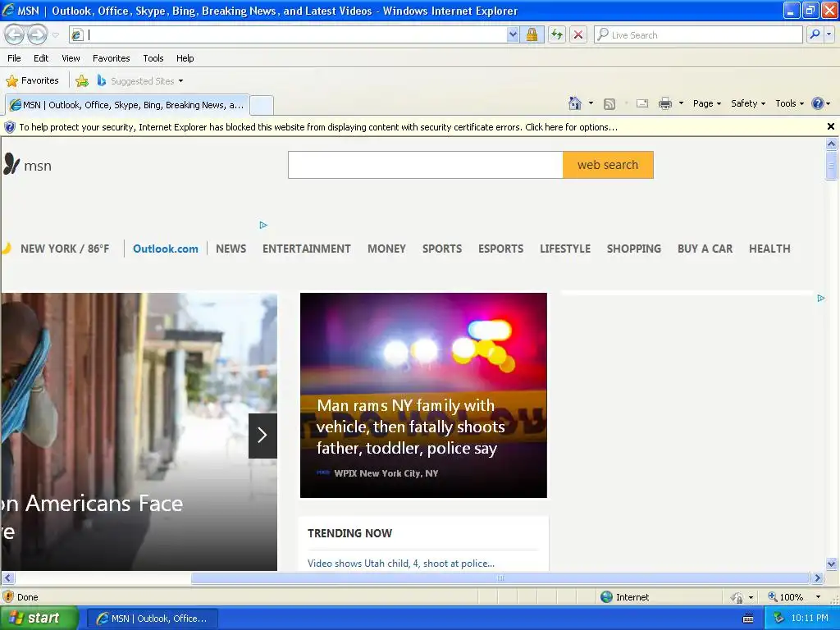The height and width of the screenshot is (630, 840).
Task: Click the security information bar message
Action: 318,127
